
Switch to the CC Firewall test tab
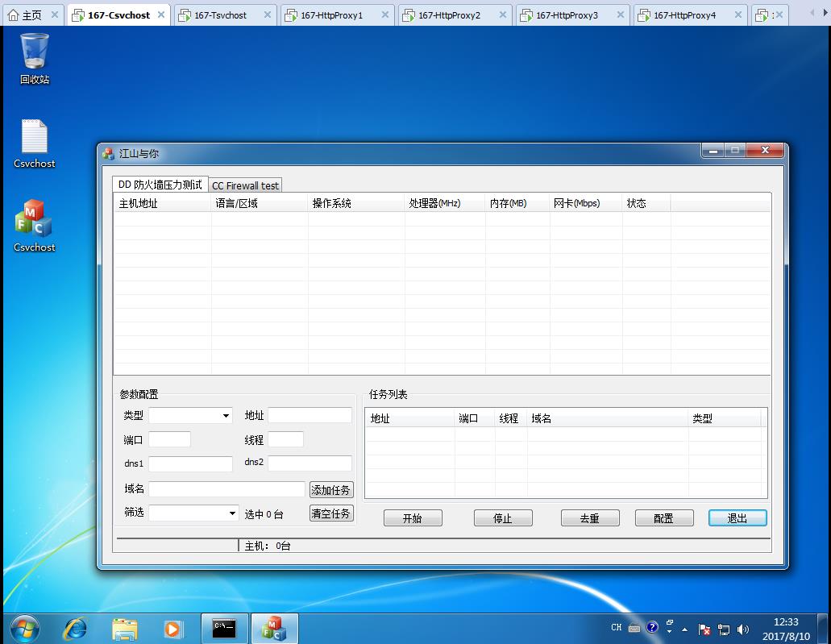click(x=245, y=185)
